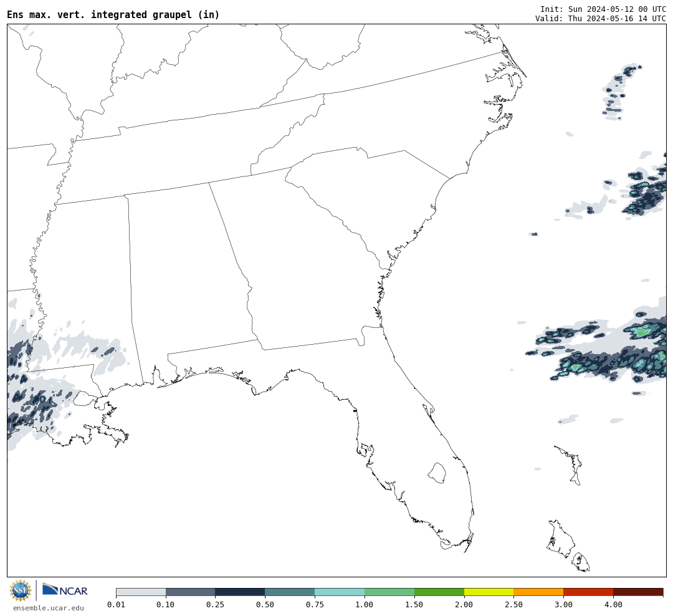The image size is (673, 616).
Task: Select the 1.00–1.50 light green swatch
Action: (x=389, y=592)
